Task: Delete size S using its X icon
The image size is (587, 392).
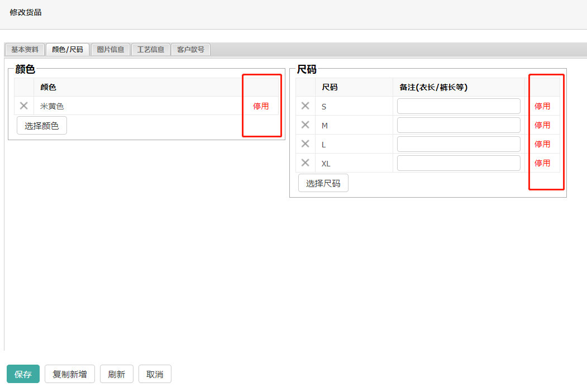Action: point(306,106)
